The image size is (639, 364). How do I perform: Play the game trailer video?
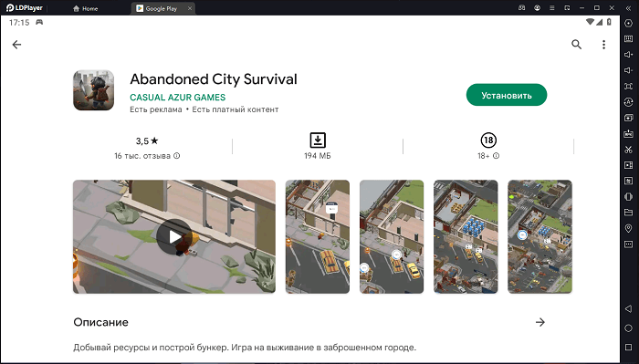[174, 236]
